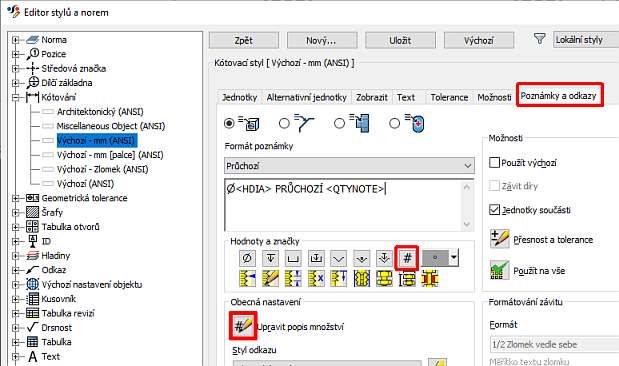Screen dimensions: 619x366
Task: Click the Zpět button
Action: [x=244, y=40]
